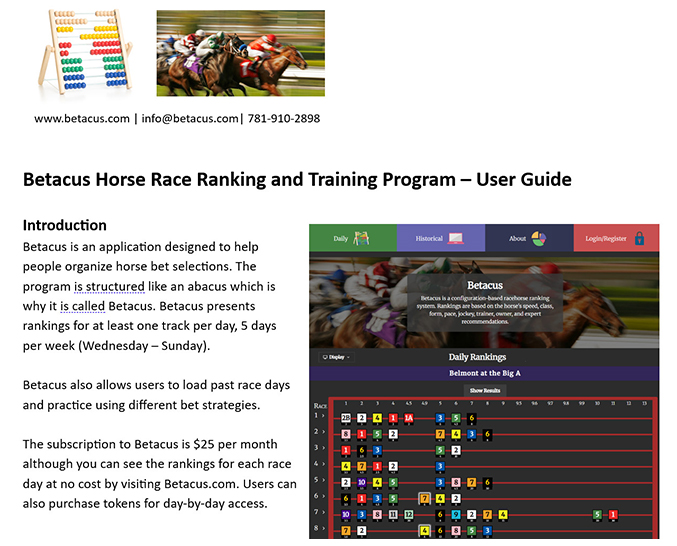Select the highlighted yellow 4 tile in race 8
677x546 pixels.
point(424,530)
